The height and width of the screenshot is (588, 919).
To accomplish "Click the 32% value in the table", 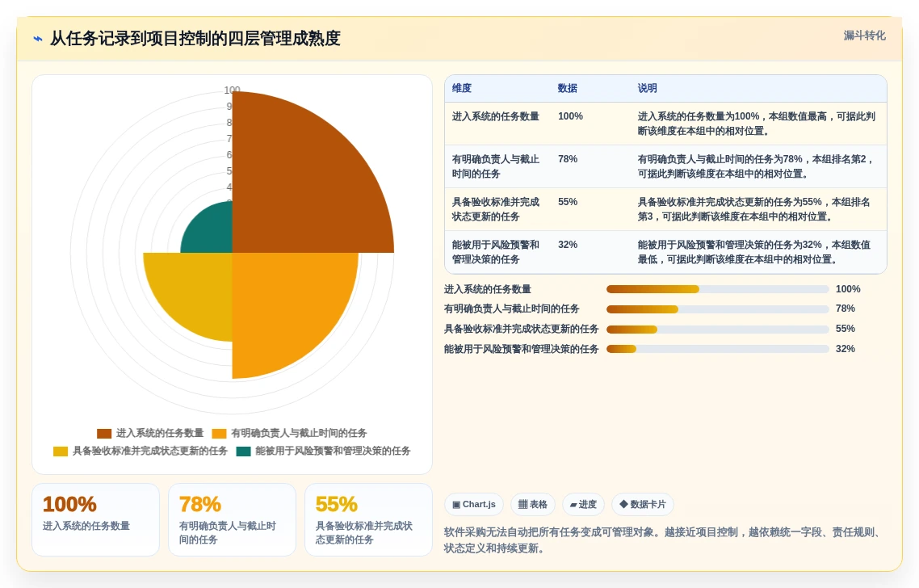I will tap(568, 245).
